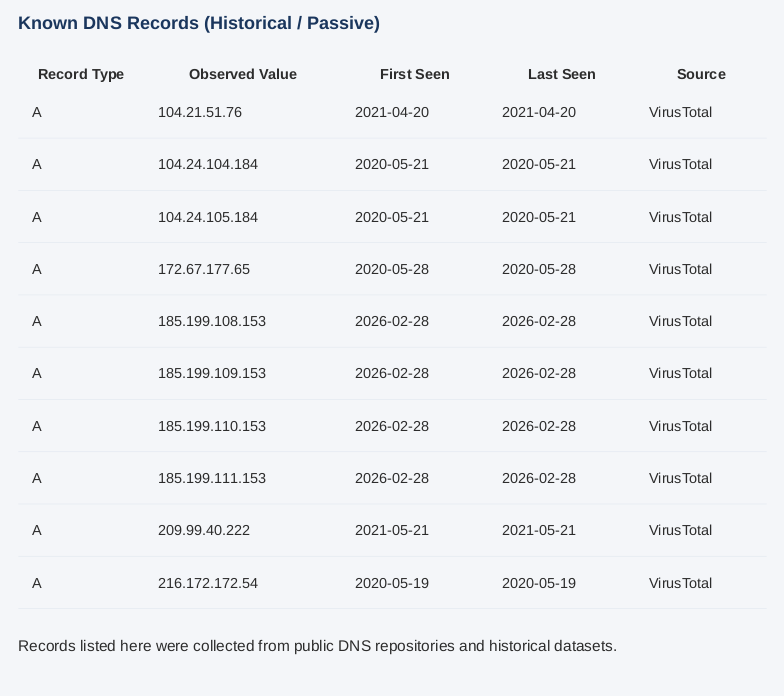Click last seen date of 172.67.177.65
This screenshot has width=784, height=696.
pos(538,269)
